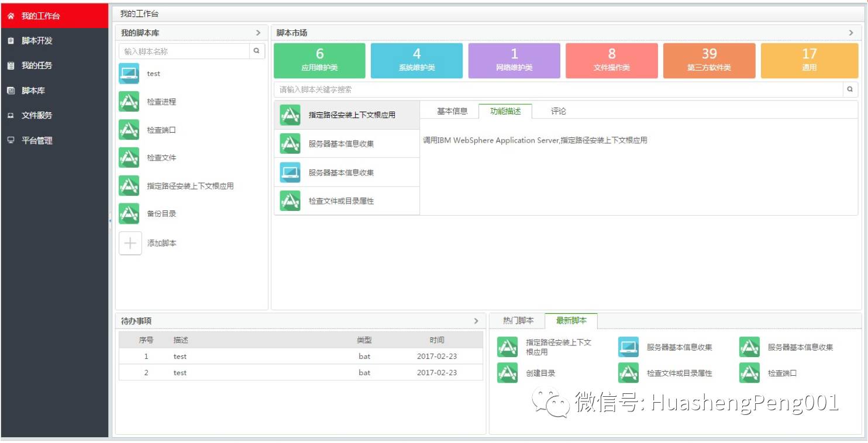Open the 检查文件 script icon
This screenshot has height=443, width=868.
tap(129, 158)
